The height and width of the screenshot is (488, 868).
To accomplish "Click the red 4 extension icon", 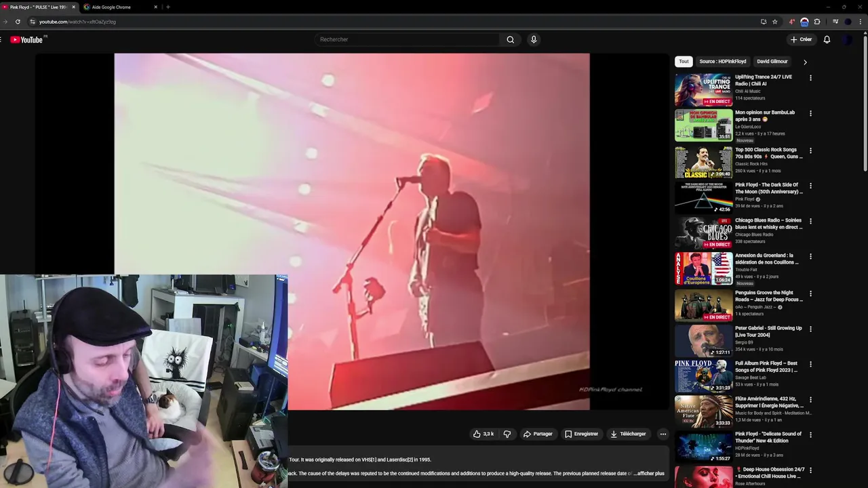I will pyautogui.click(x=791, y=22).
